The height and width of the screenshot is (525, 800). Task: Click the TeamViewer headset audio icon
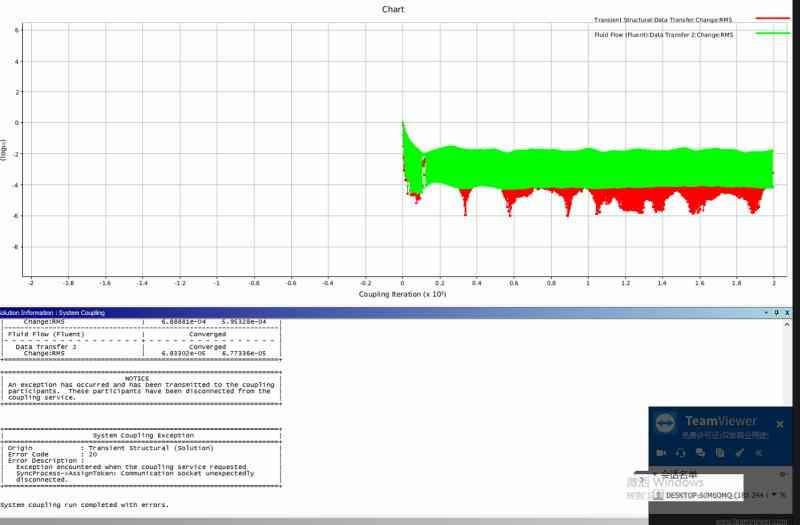click(x=681, y=453)
